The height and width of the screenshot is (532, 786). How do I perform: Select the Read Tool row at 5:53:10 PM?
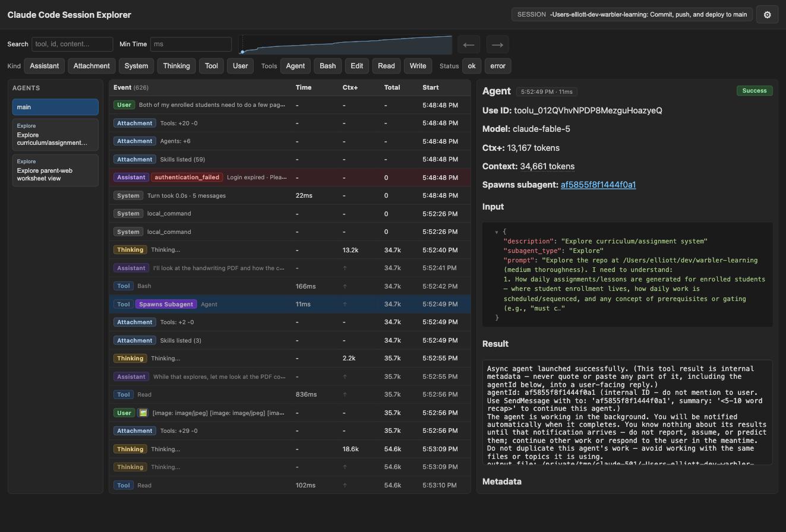(289, 485)
